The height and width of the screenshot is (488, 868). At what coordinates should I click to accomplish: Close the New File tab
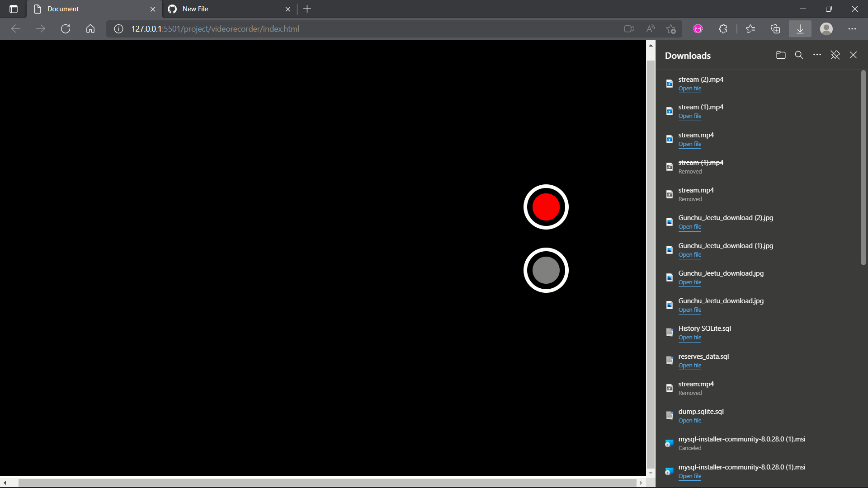(x=288, y=9)
